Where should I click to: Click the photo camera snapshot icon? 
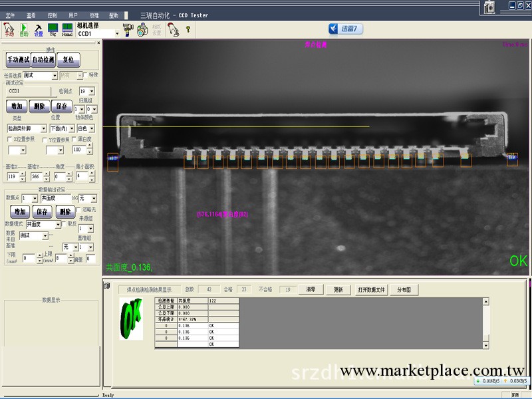tap(142, 29)
